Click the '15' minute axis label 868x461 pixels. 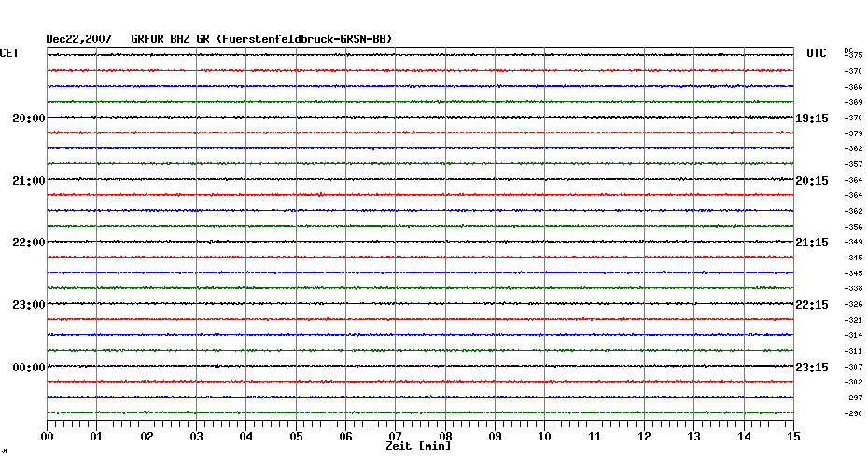point(793,437)
